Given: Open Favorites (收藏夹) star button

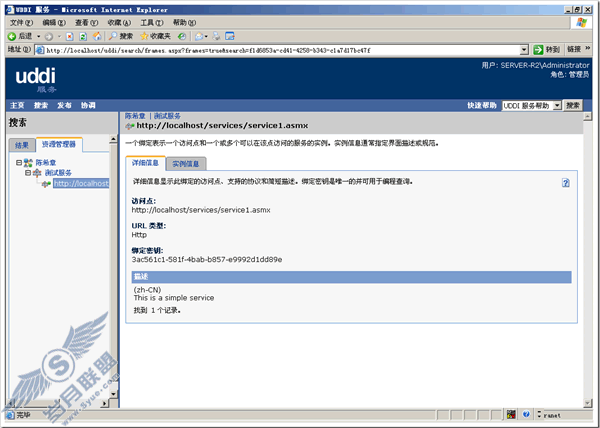Looking at the screenshot, I should 155,36.
